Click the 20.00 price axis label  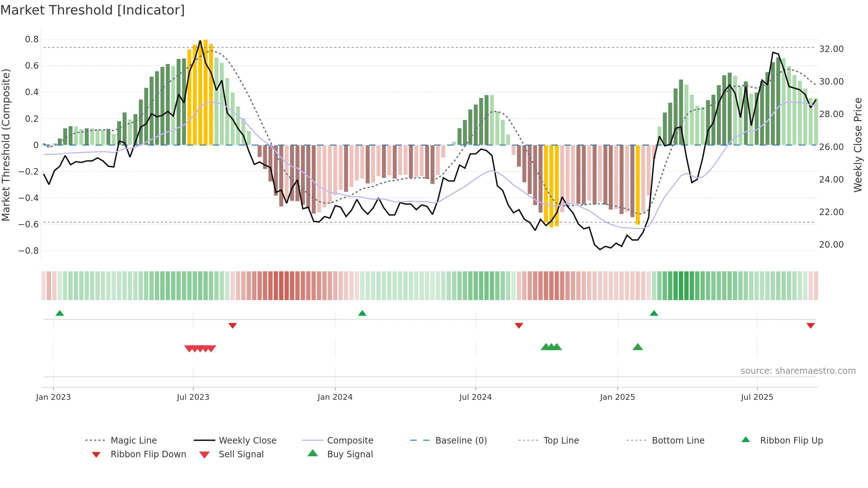click(x=831, y=245)
